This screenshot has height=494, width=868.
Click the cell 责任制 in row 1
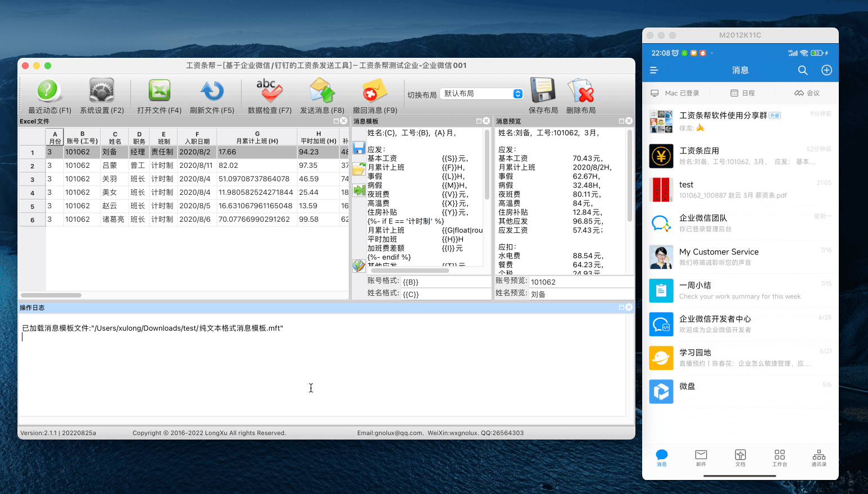pos(162,152)
